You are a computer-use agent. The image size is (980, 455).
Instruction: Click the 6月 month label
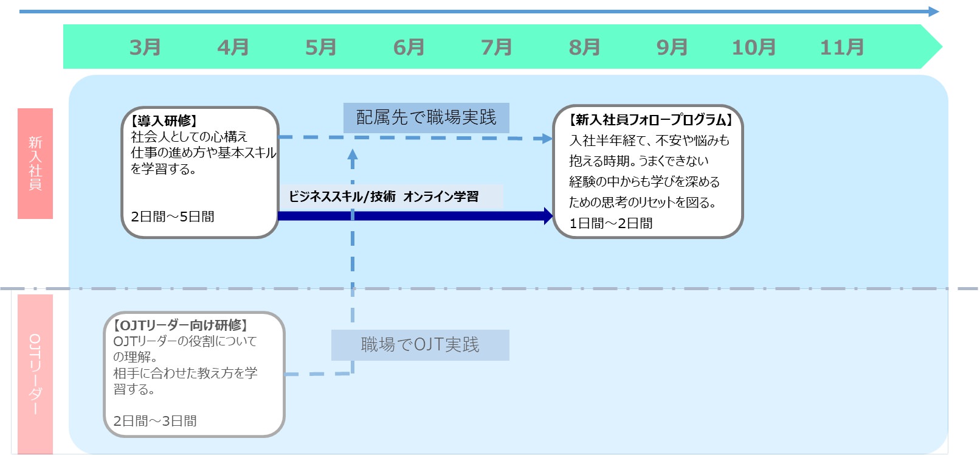point(409,47)
